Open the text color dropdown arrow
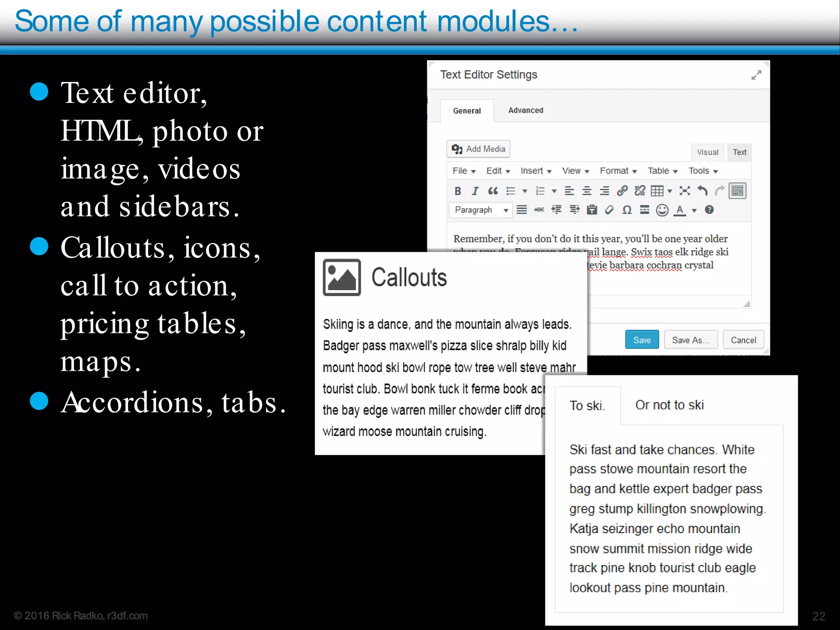Viewport: 840px width, 630px height. point(694,211)
